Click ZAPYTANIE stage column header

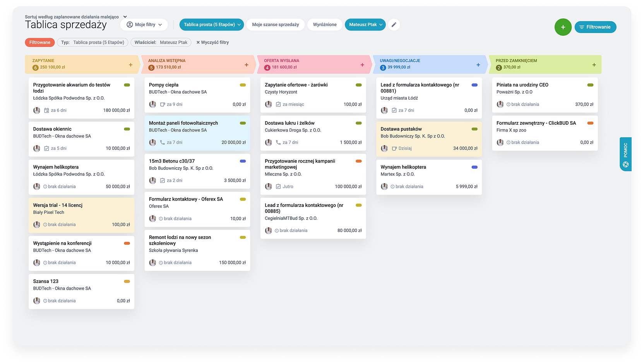pyautogui.click(x=82, y=64)
